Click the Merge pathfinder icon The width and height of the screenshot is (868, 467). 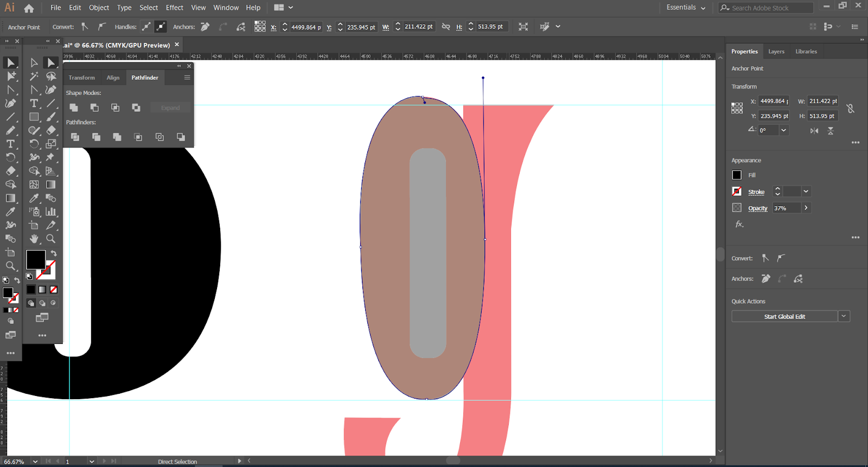(x=117, y=137)
